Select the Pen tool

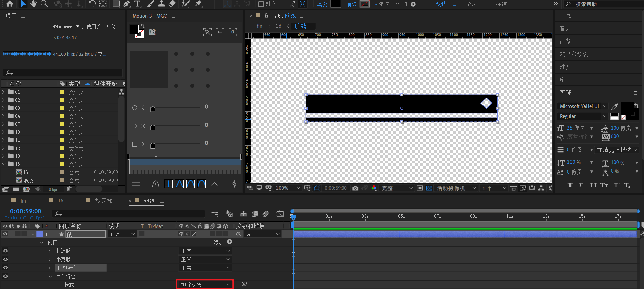(x=126, y=4)
